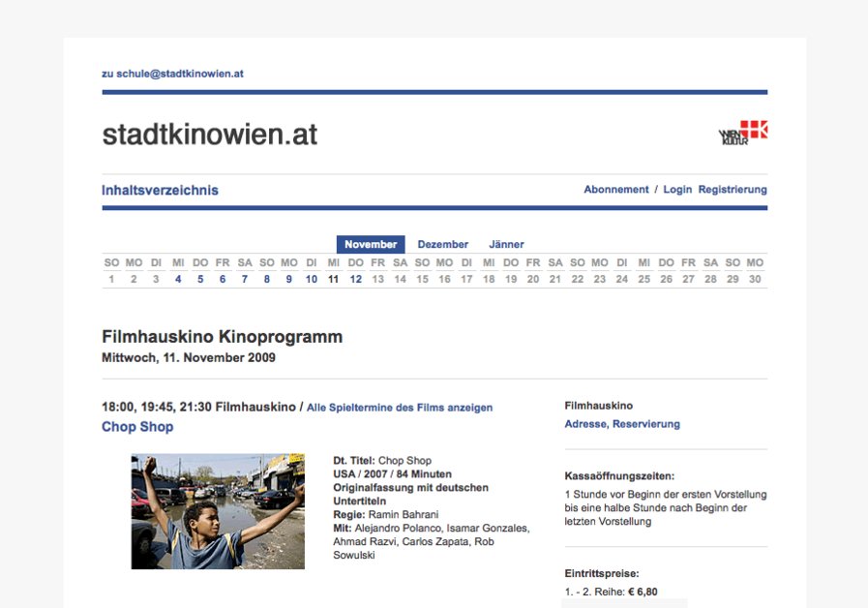
Task: Open Registrierung
Action: click(x=733, y=190)
